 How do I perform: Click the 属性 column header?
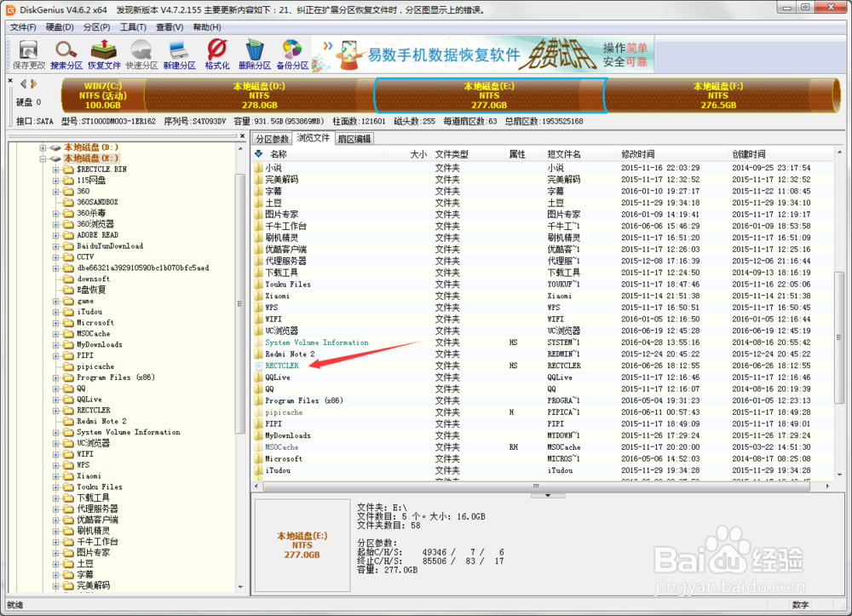pyautogui.click(x=524, y=154)
